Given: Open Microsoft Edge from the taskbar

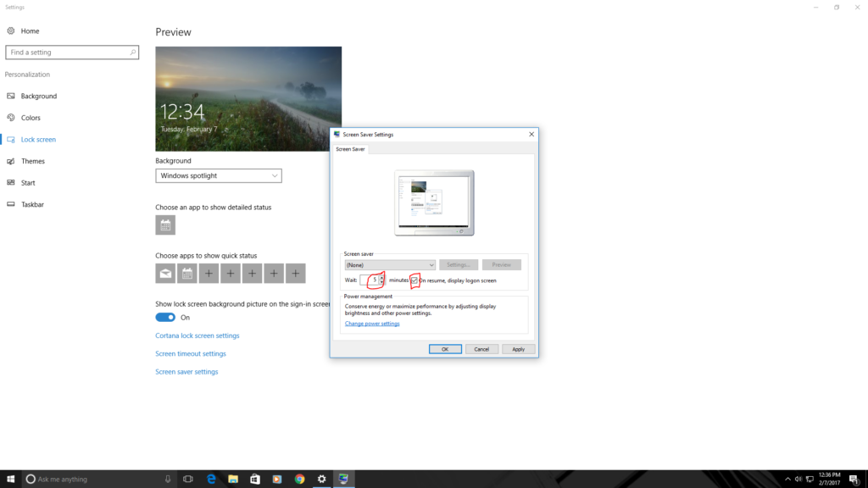Looking at the screenshot, I should point(210,479).
